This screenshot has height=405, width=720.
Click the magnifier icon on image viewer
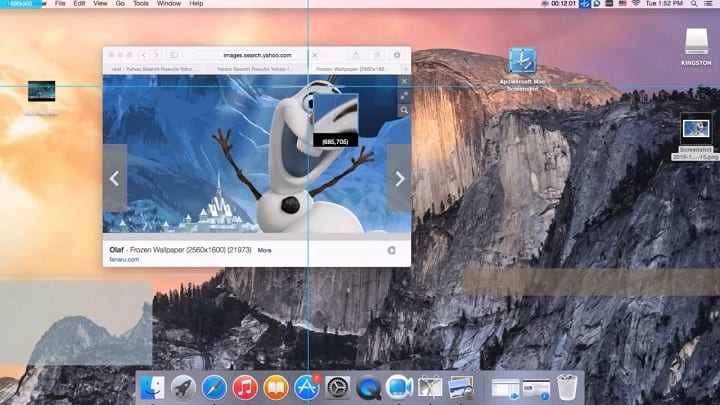[x=404, y=110]
